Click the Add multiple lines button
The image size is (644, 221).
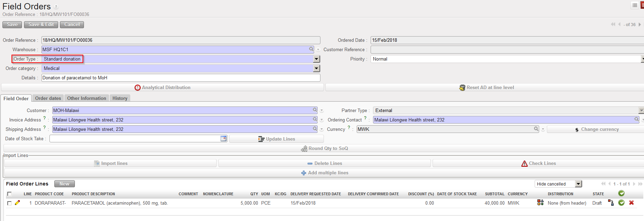pos(324,173)
